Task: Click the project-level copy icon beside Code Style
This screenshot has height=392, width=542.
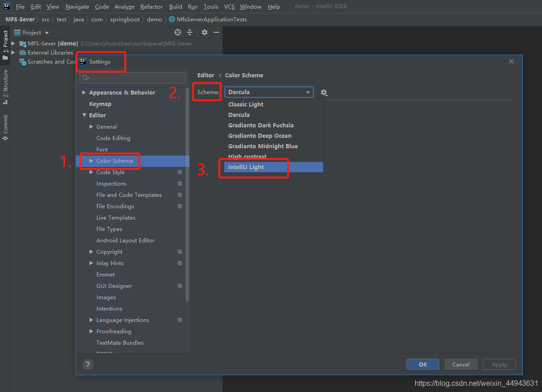Action: click(180, 172)
